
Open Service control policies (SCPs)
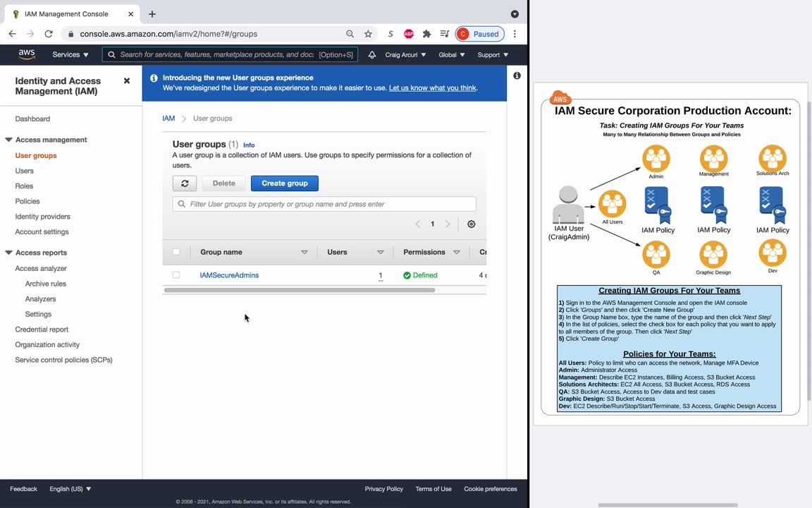[x=63, y=360]
